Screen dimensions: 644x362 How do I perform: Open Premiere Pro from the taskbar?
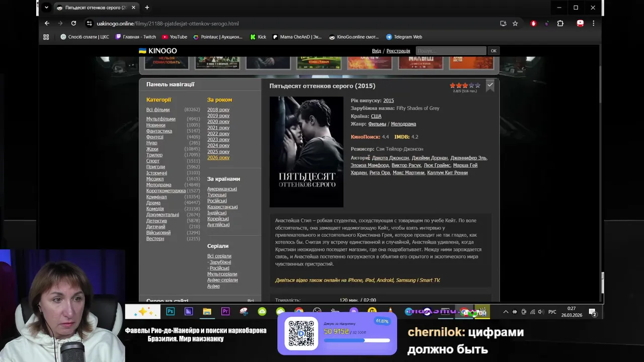click(x=225, y=312)
